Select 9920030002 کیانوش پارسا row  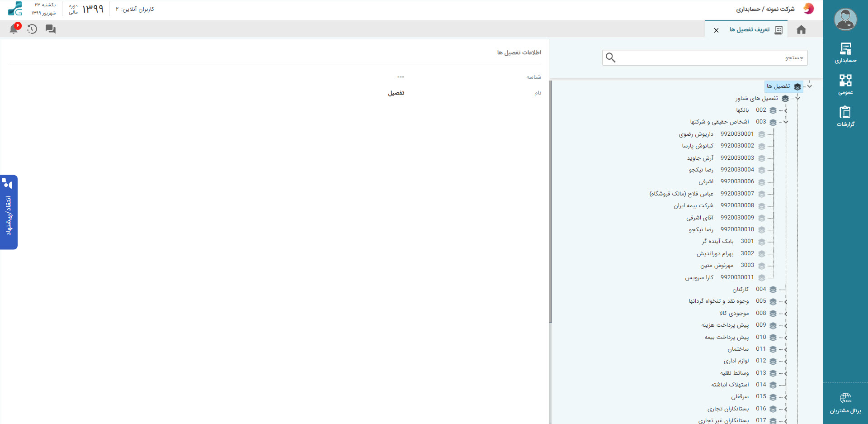click(724, 146)
